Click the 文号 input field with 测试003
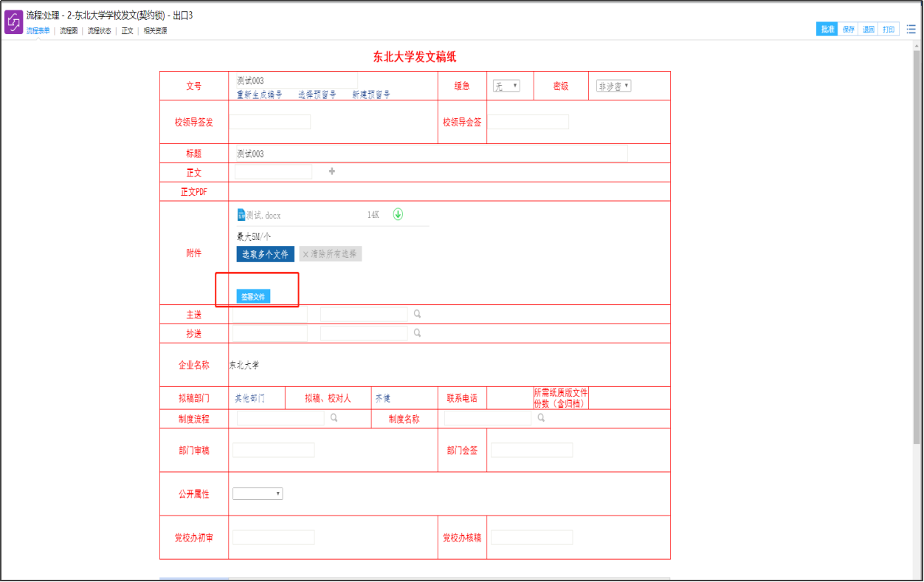Screen dimensions: 924x582 coord(296,81)
